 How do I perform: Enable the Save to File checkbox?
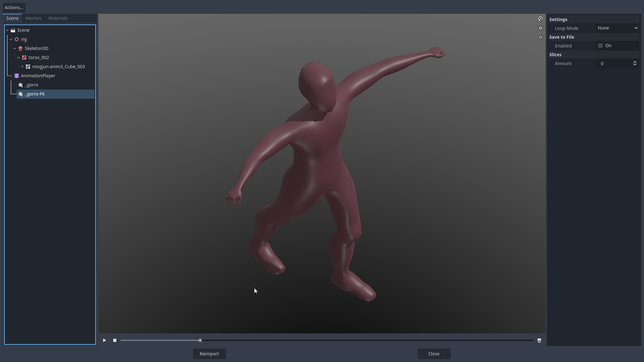coord(600,46)
